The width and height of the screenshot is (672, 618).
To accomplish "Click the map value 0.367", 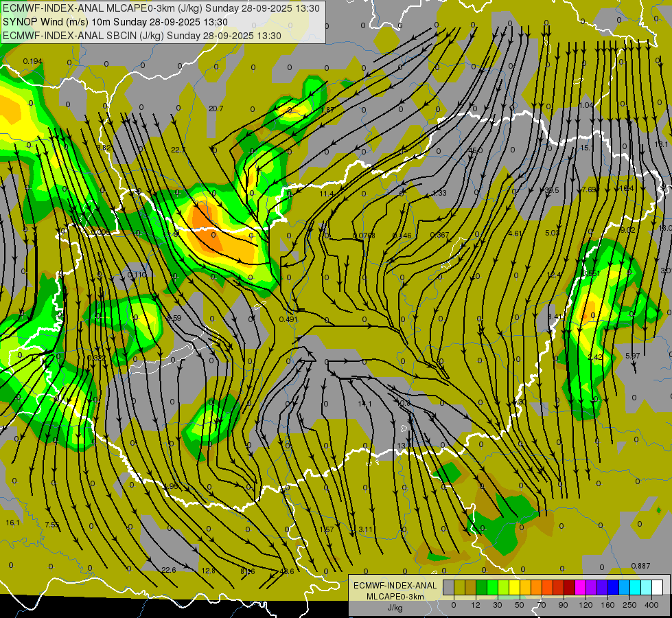I will pos(439,235).
